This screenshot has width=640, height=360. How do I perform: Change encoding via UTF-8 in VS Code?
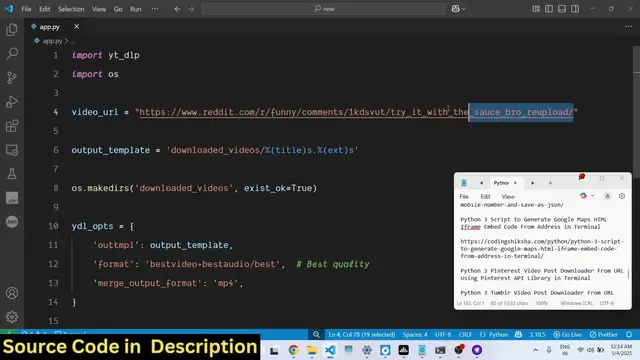click(443, 334)
